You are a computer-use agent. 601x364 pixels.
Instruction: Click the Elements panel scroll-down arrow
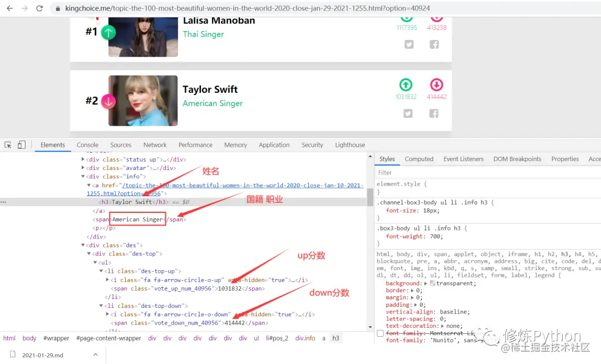pos(370,327)
